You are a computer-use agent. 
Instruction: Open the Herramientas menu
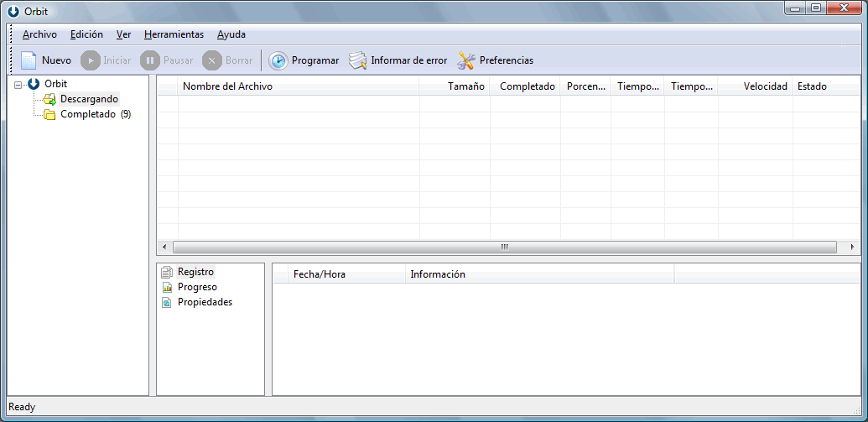coord(174,34)
